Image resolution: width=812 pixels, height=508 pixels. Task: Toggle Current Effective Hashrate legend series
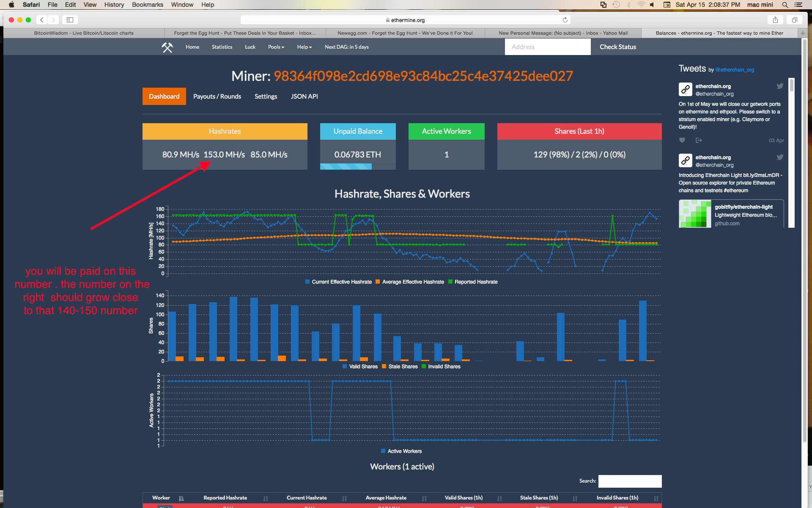click(338, 282)
